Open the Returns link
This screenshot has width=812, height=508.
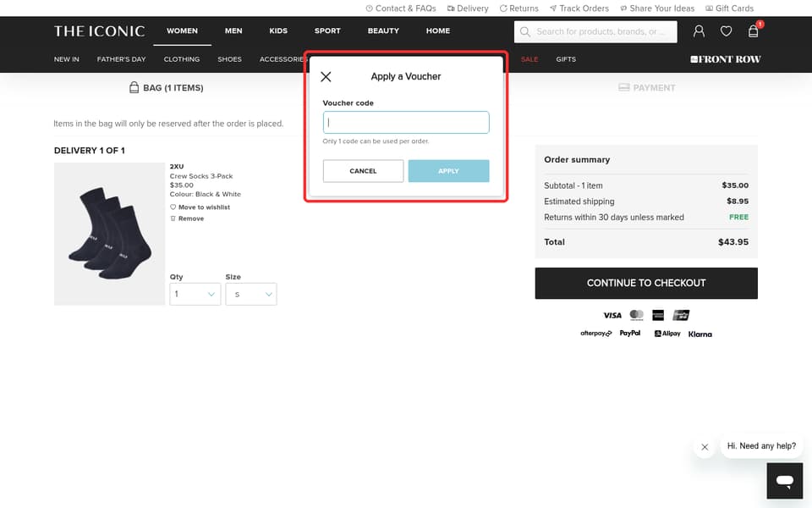(x=518, y=8)
